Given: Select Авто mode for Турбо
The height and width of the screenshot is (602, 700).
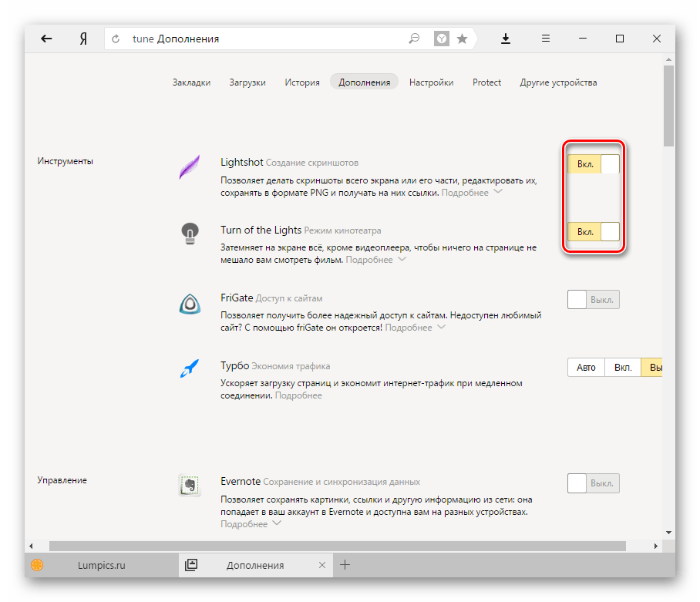Looking at the screenshot, I should (x=586, y=368).
